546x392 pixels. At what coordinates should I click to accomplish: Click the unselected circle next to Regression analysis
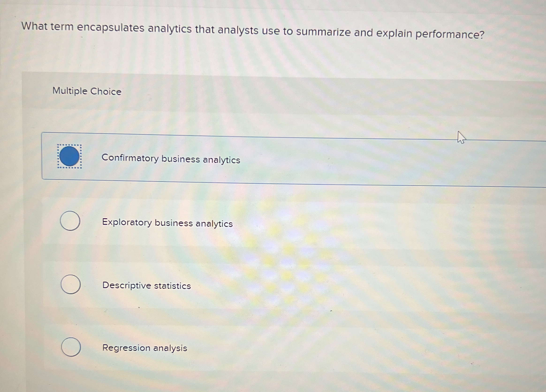click(x=72, y=347)
